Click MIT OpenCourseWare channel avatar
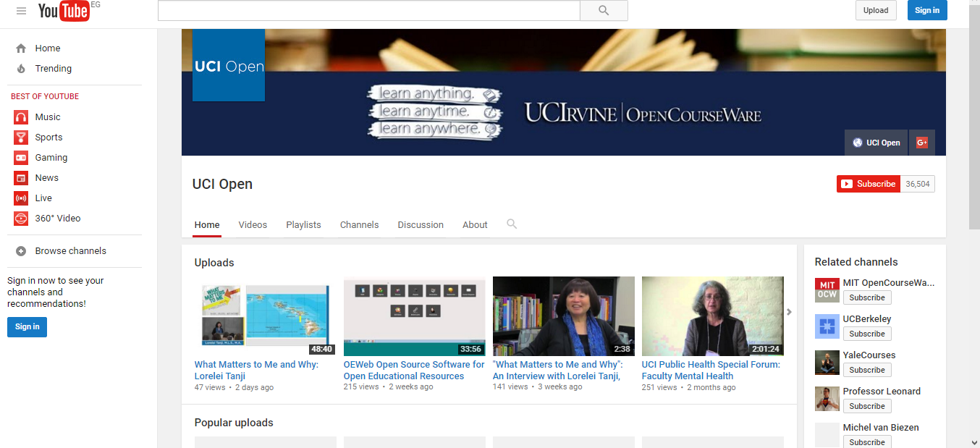The height and width of the screenshot is (448, 980). point(827,289)
